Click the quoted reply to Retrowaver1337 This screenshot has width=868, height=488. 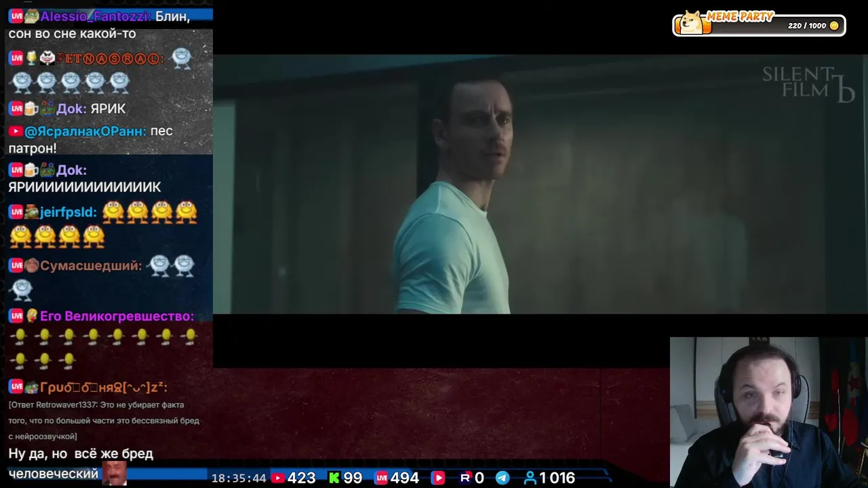click(104, 421)
